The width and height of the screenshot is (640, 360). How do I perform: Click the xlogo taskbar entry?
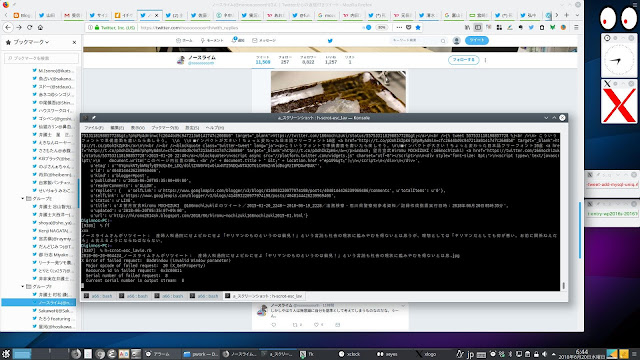[426, 354]
